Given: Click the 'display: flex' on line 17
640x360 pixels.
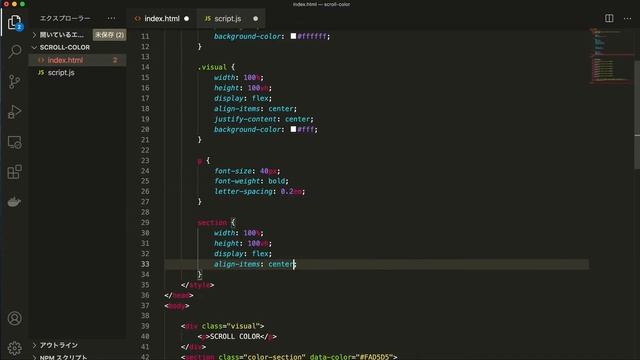Looking at the screenshot, I should [242, 98].
